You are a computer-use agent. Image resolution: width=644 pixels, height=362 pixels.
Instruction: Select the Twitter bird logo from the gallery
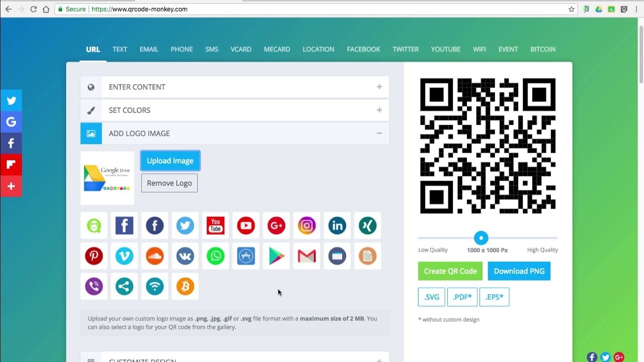(185, 225)
